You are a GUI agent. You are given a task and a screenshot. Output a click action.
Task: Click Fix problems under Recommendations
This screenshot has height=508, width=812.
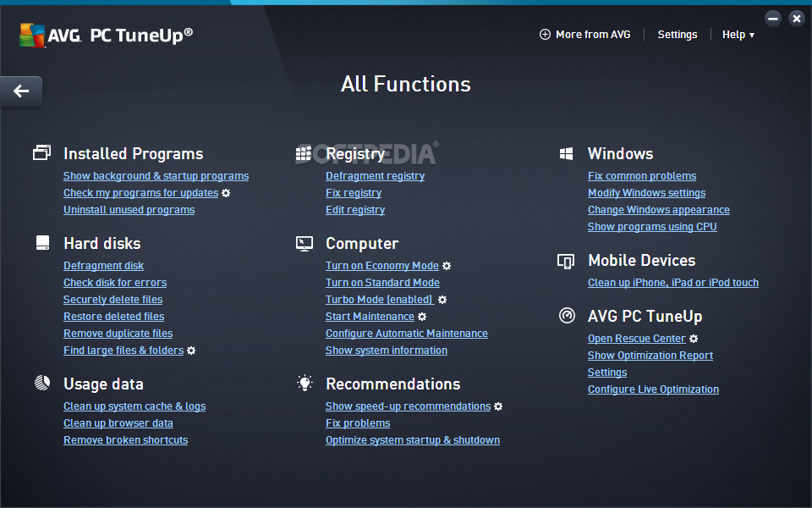pos(358,423)
